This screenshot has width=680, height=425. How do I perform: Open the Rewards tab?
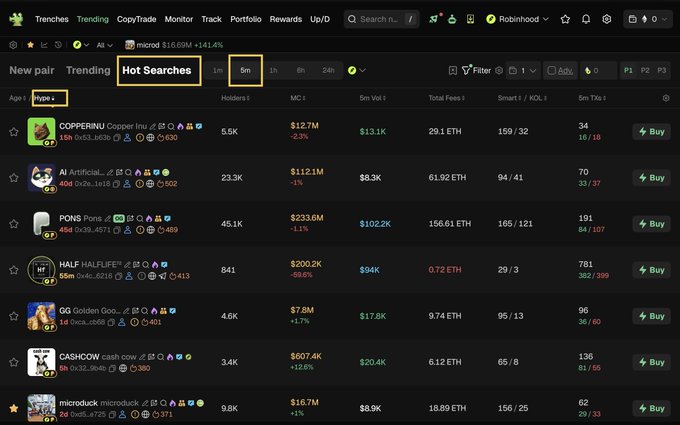coord(285,19)
